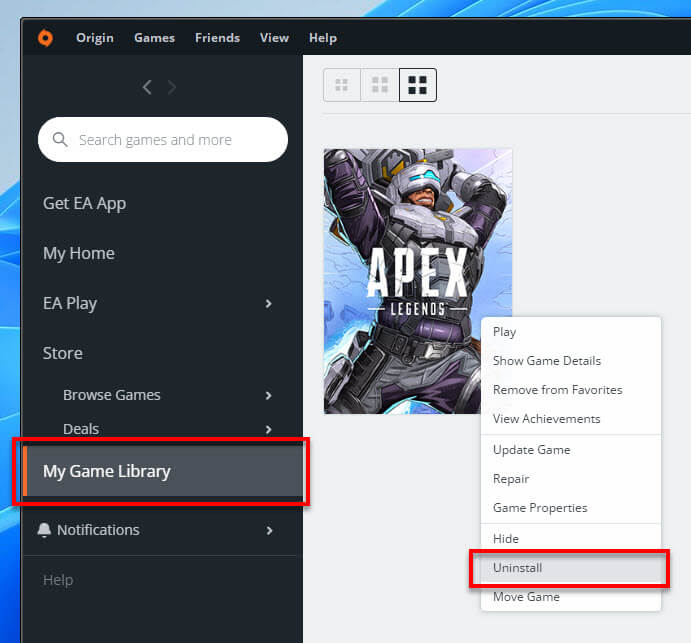The height and width of the screenshot is (643, 691).
Task: Go to My Home
Action: (x=79, y=253)
